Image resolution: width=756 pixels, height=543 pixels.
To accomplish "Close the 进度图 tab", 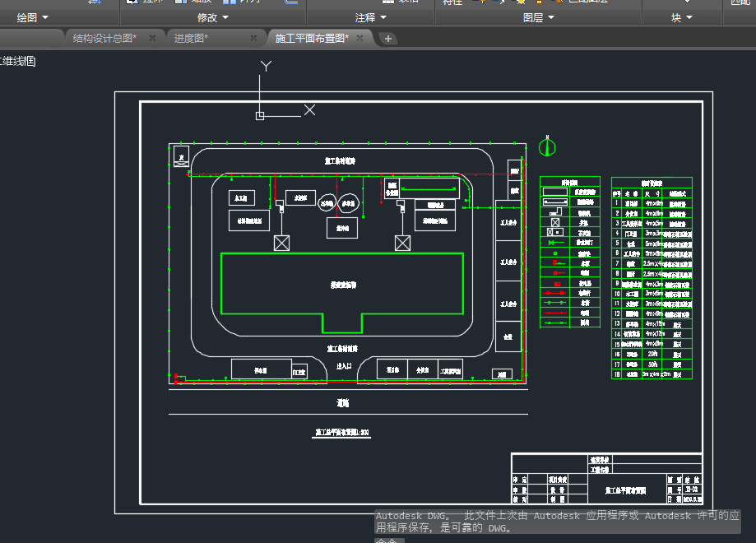I will tap(254, 38).
